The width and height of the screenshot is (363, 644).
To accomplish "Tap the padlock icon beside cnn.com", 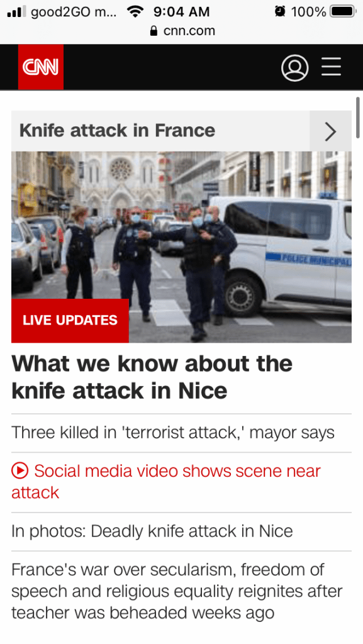I will [x=154, y=31].
